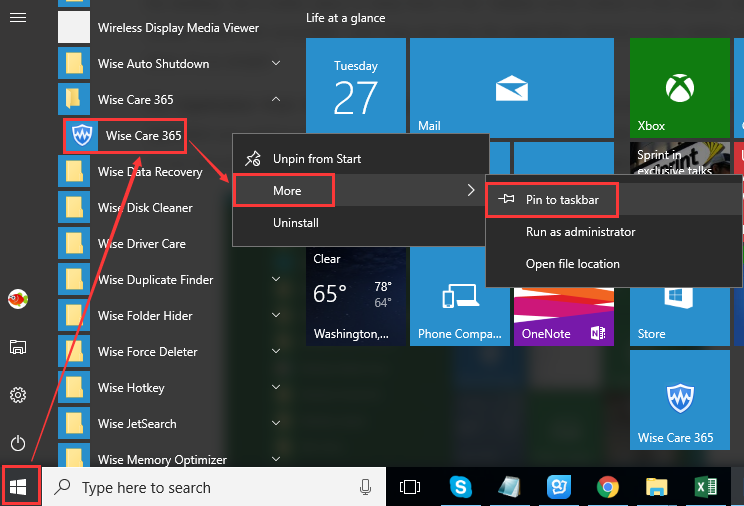Image resolution: width=744 pixels, height=506 pixels.
Task: Open the blue app icon beside Chrome on taskbar
Action: click(x=558, y=487)
